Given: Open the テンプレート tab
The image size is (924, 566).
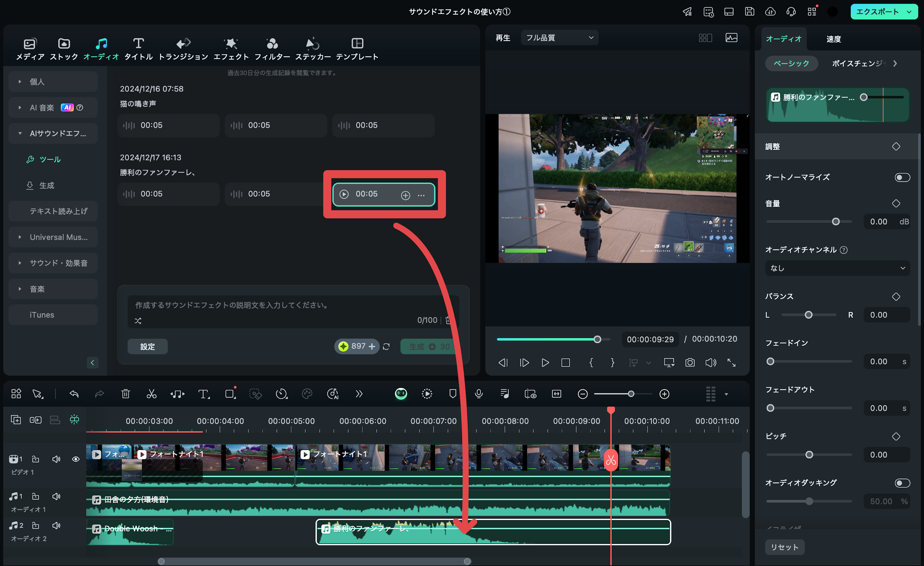Looking at the screenshot, I should (357, 49).
